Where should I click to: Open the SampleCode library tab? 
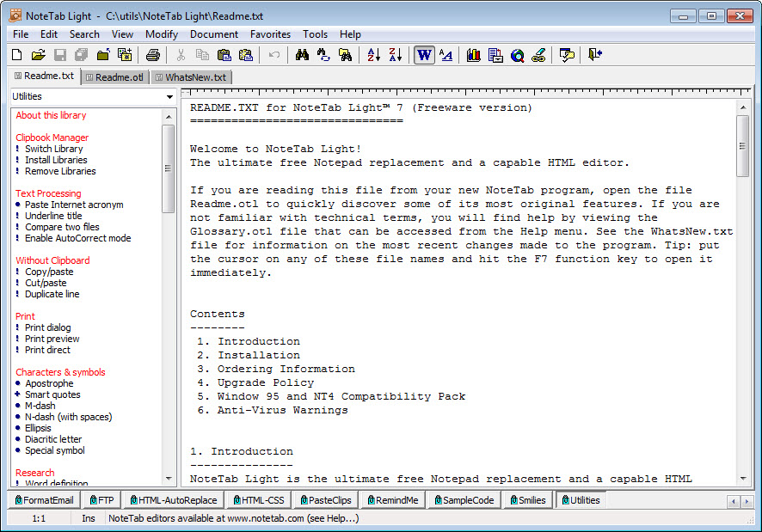pyautogui.click(x=464, y=500)
